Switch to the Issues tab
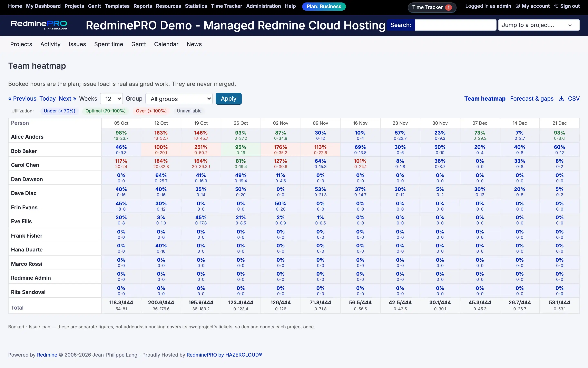The height and width of the screenshot is (368, 588). [x=77, y=44]
